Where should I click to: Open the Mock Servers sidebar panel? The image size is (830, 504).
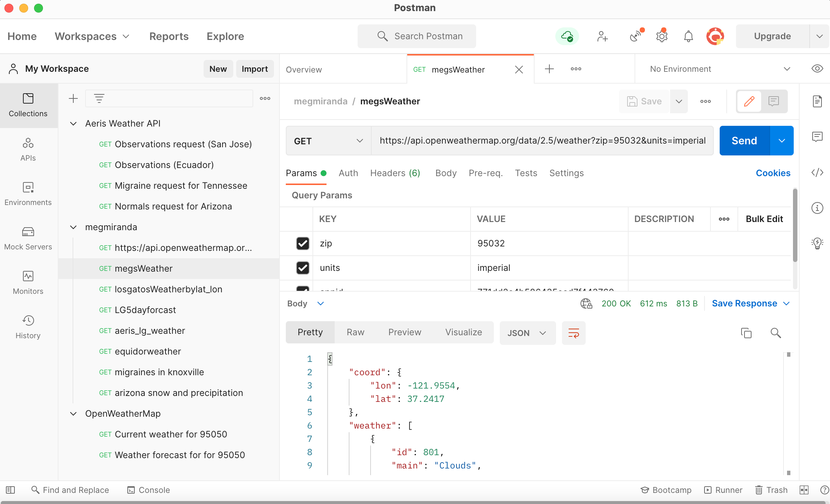tap(28, 238)
